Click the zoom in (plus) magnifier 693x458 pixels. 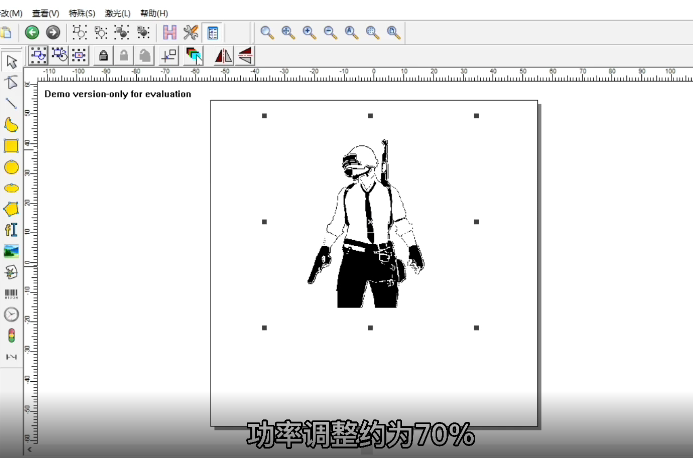[309, 32]
